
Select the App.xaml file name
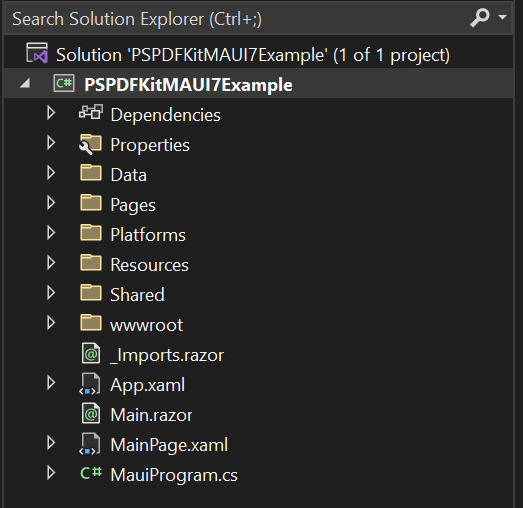(148, 386)
